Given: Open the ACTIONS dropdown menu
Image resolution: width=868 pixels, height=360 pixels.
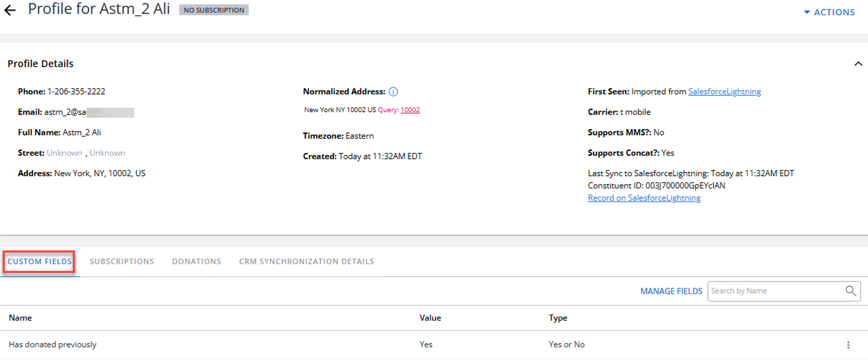Looking at the screenshot, I should (829, 12).
